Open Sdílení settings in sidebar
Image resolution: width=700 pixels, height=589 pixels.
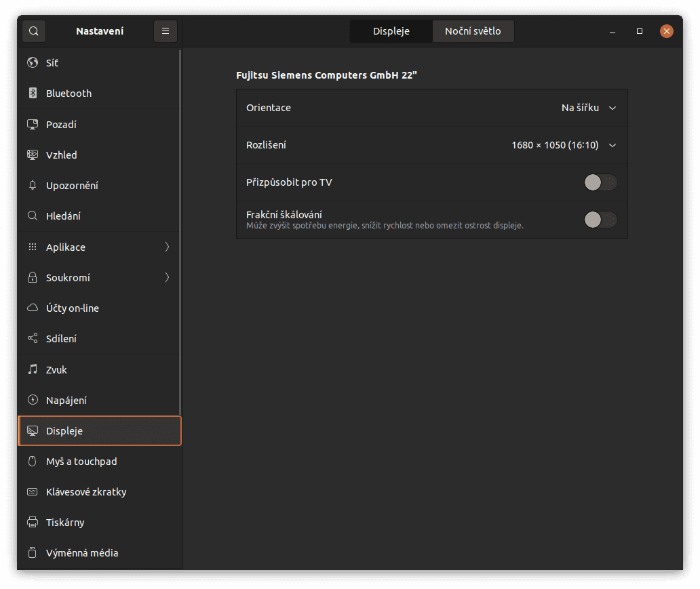pyautogui.click(x=61, y=339)
